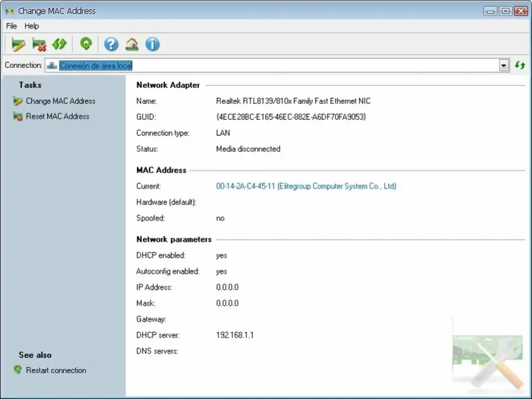
Task: Click the refresh adapters list toolbar icon
Action: [x=60, y=44]
